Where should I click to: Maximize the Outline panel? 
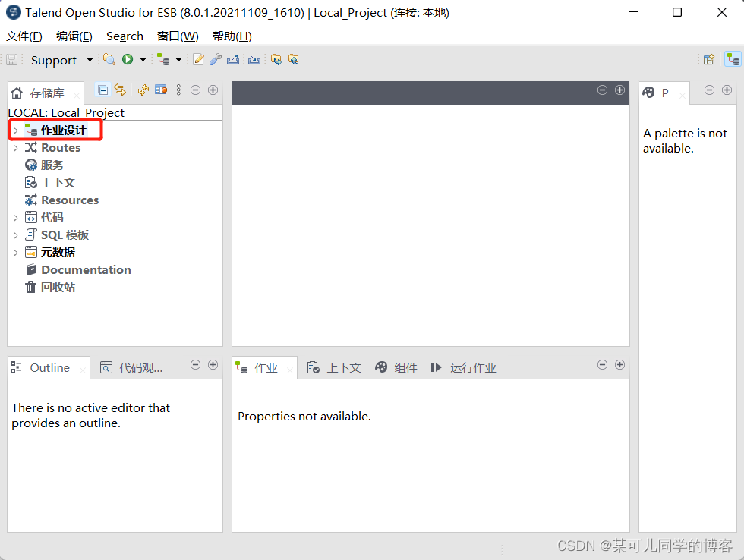(213, 365)
